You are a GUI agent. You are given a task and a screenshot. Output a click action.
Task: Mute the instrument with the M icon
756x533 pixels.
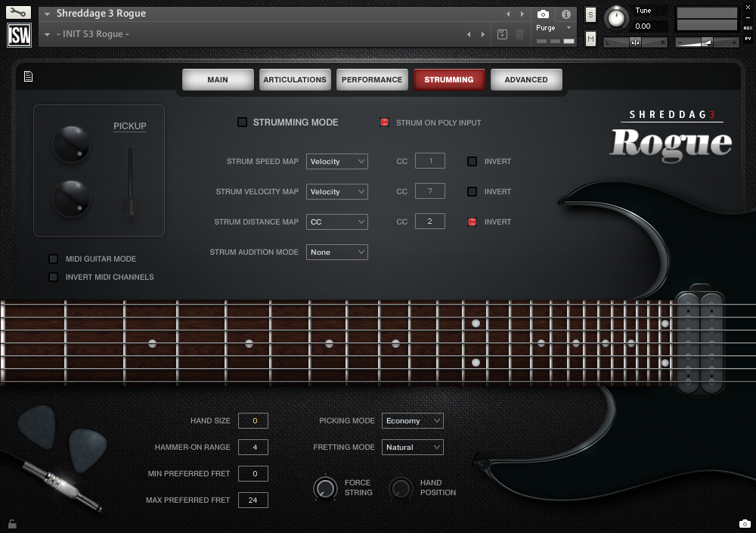coord(590,38)
